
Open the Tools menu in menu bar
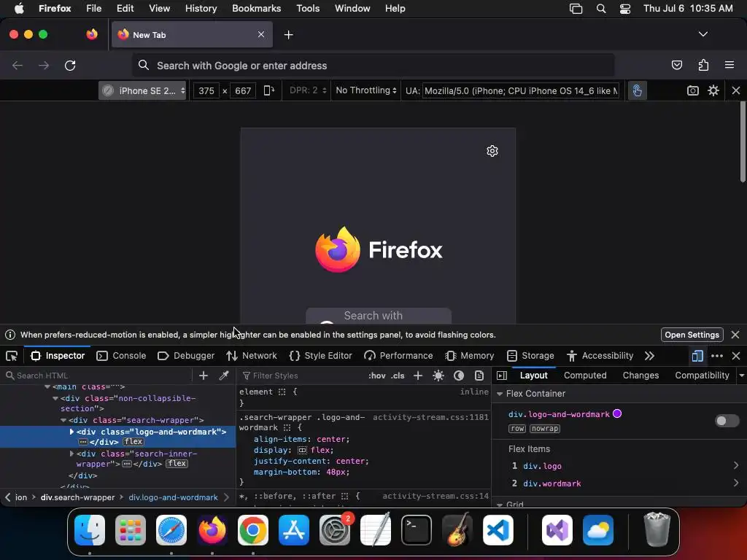pyautogui.click(x=308, y=9)
